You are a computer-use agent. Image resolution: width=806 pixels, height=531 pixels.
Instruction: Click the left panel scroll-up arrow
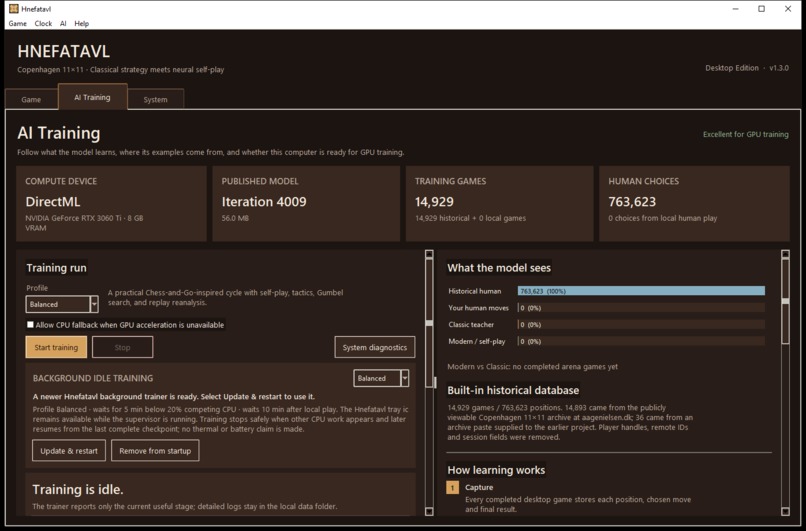pyautogui.click(x=429, y=253)
